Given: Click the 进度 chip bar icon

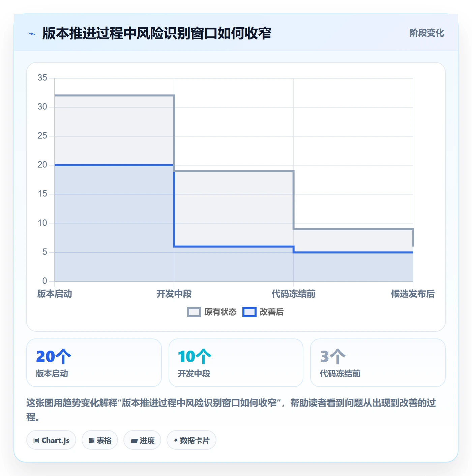Looking at the screenshot, I should (x=134, y=441).
